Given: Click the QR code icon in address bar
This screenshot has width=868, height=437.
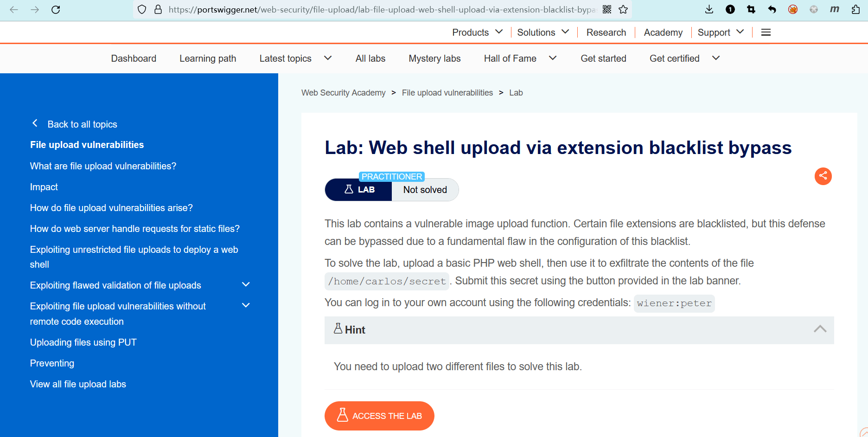Looking at the screenshot, I should pos(607,9).
